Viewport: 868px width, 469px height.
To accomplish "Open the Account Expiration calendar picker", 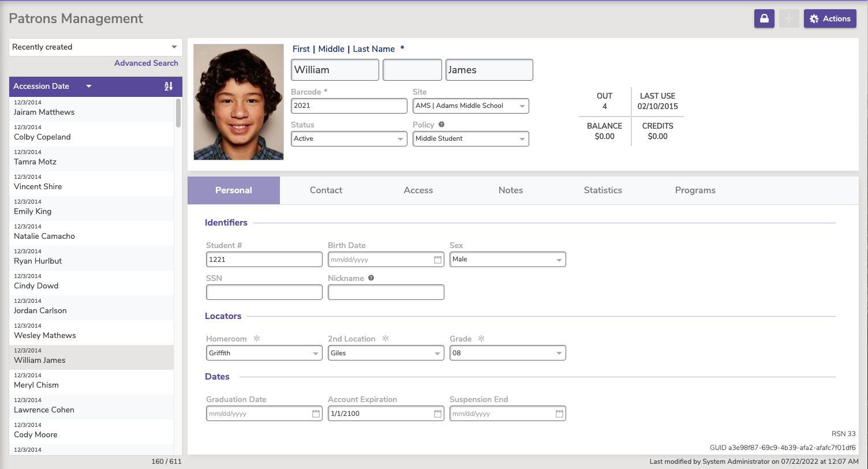I will click(x=437, y=414).
